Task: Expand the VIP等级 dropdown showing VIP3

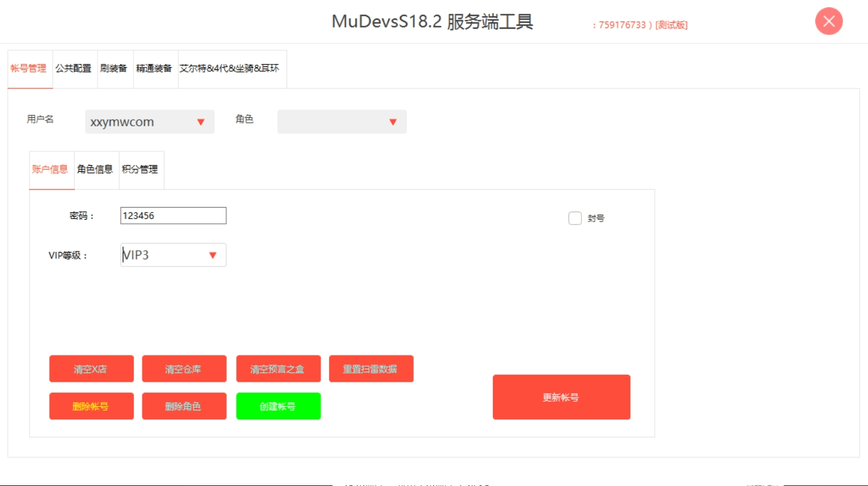Action: (x=173, y=255)
